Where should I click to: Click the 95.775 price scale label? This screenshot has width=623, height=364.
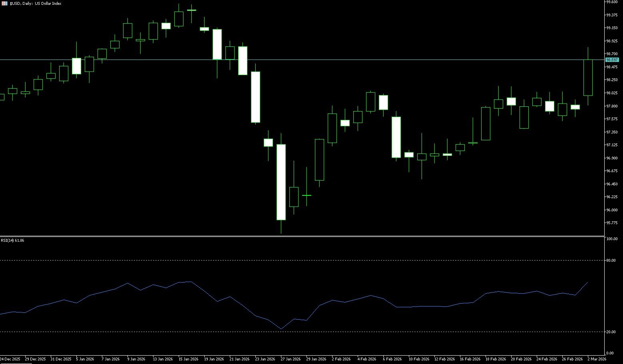[x=612, y=223]
